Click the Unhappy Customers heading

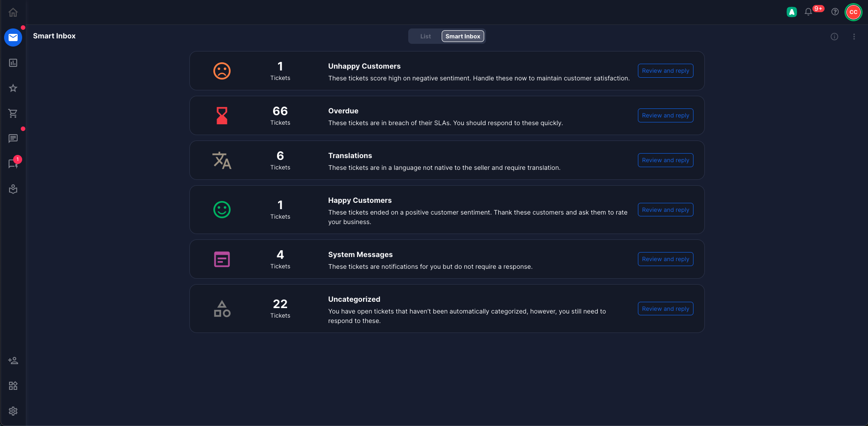(364, 66)
